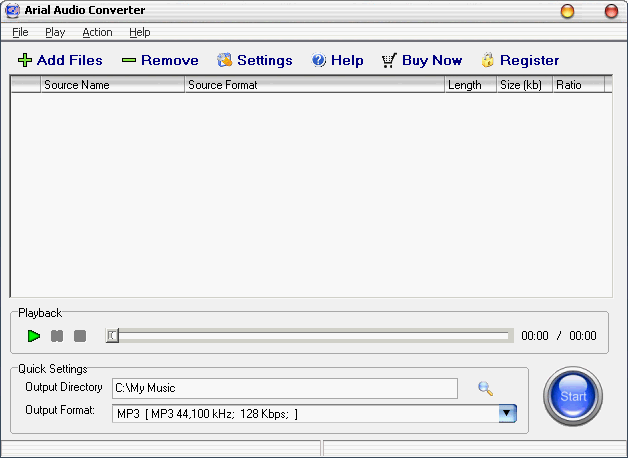
Task: Click the shopping cart Buy Now icon
Action: pyautogui.click(x=389, y=60)
